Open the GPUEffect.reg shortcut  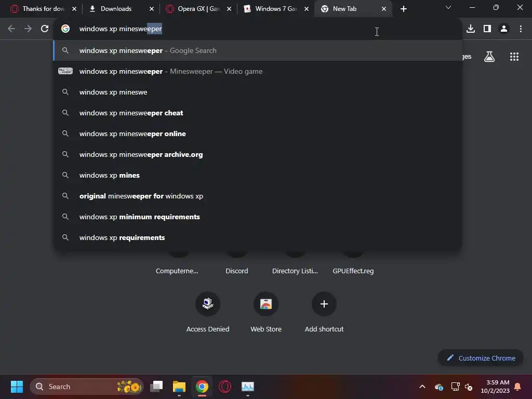[353, 271]
